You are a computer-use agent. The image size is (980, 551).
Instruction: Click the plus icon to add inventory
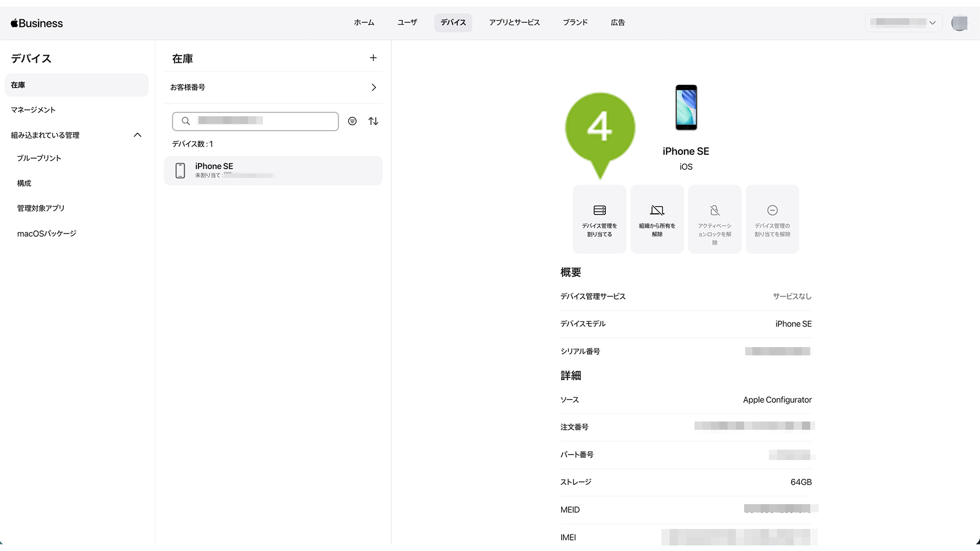(373, 58)
